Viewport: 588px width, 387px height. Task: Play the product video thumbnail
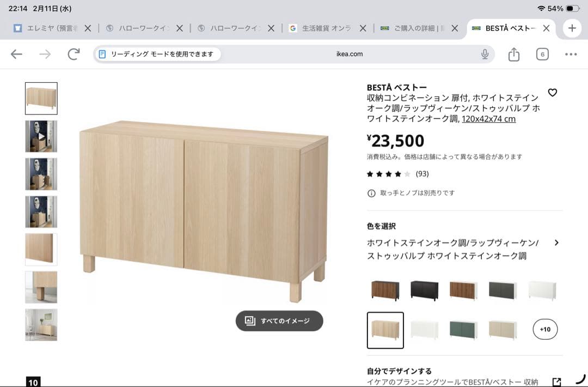[x=41, y=136]
